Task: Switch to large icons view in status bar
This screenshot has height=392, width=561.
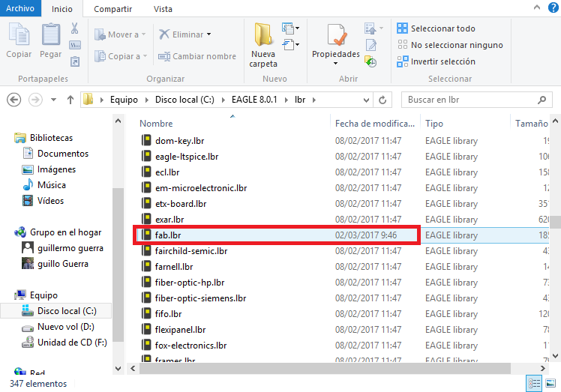Action: coord(550,384)
